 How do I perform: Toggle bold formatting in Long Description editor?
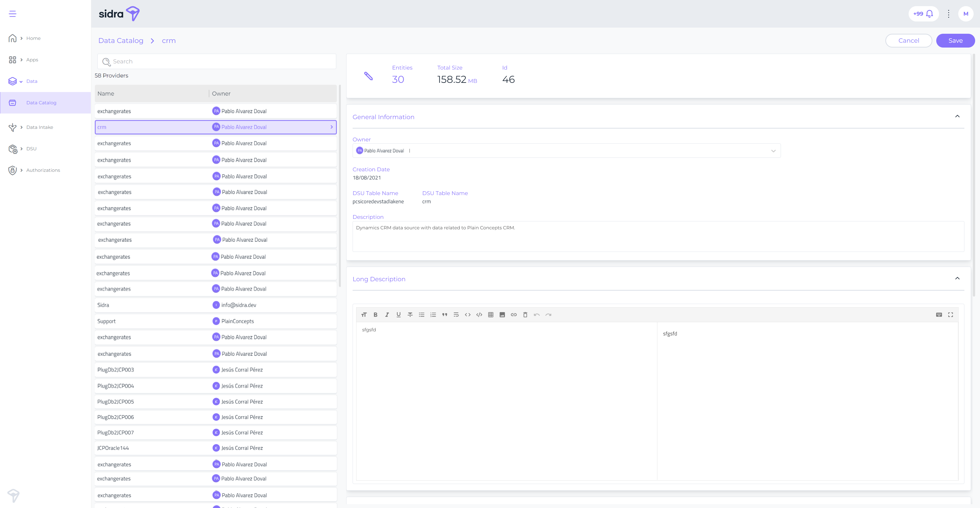pos(375,314)
